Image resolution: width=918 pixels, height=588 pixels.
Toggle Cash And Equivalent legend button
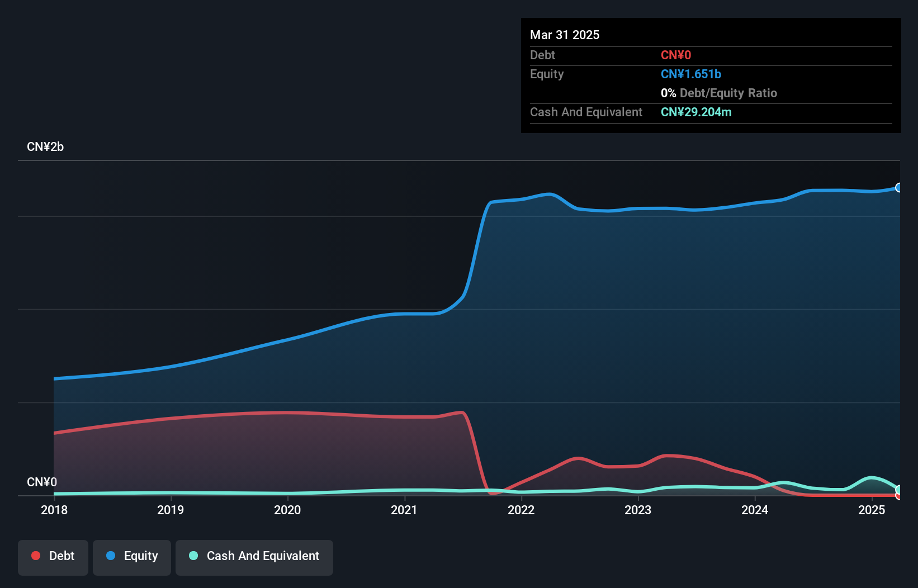coord(254,557)
